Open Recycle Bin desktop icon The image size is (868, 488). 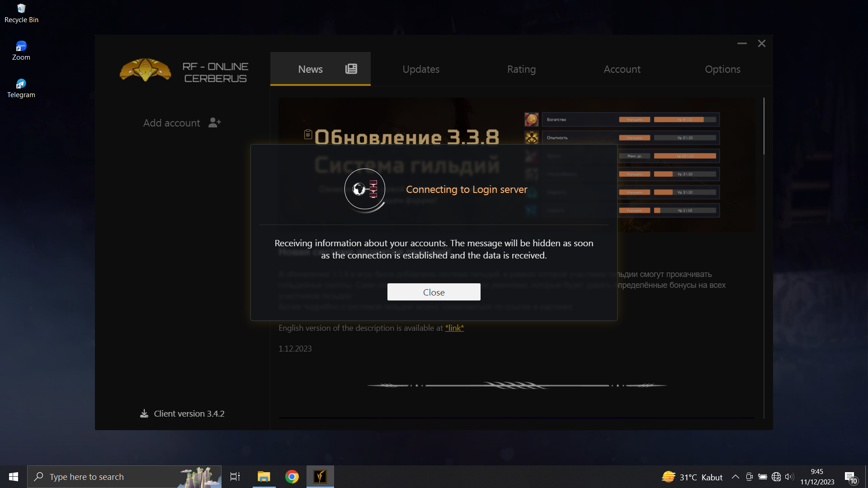pyautogui.click(x=21, y=14)
